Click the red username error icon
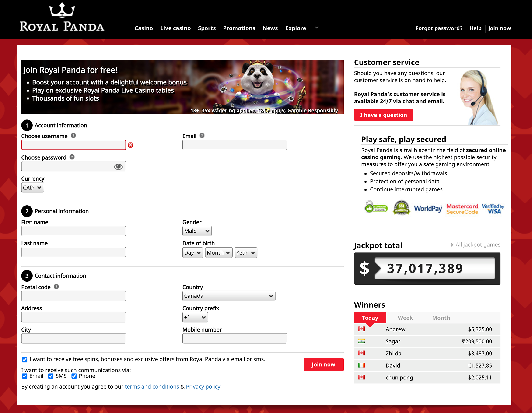Screen dimensions: 532x413 [x=131, y=145]
